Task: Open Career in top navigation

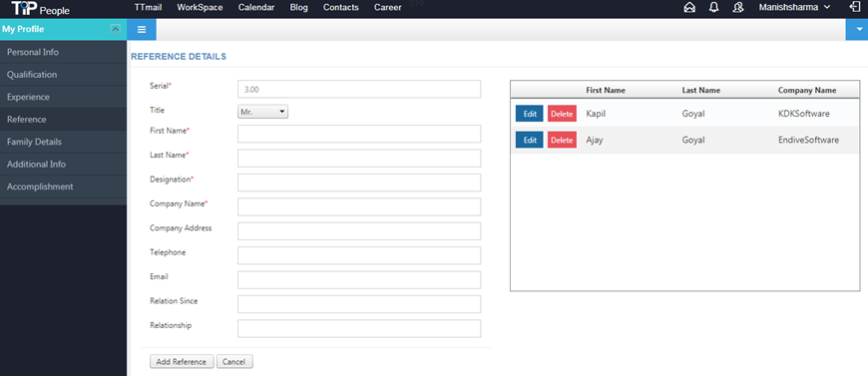Action: (x=388, y=8)
